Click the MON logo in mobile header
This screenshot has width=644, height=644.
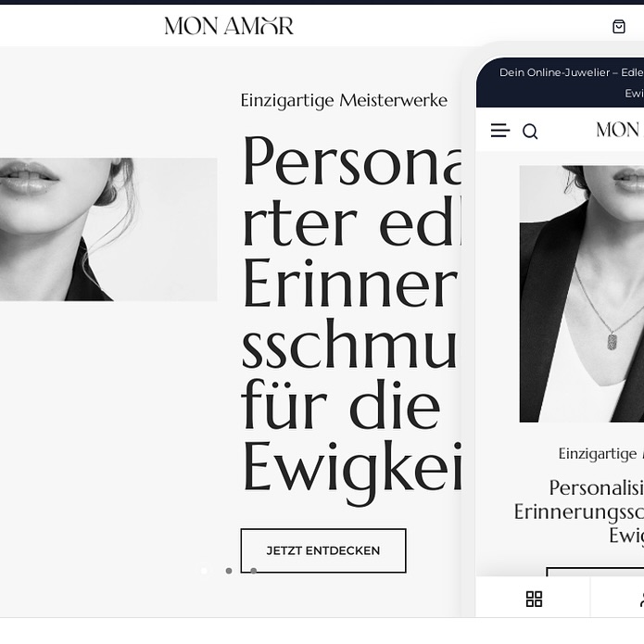(x=619, y=130)
